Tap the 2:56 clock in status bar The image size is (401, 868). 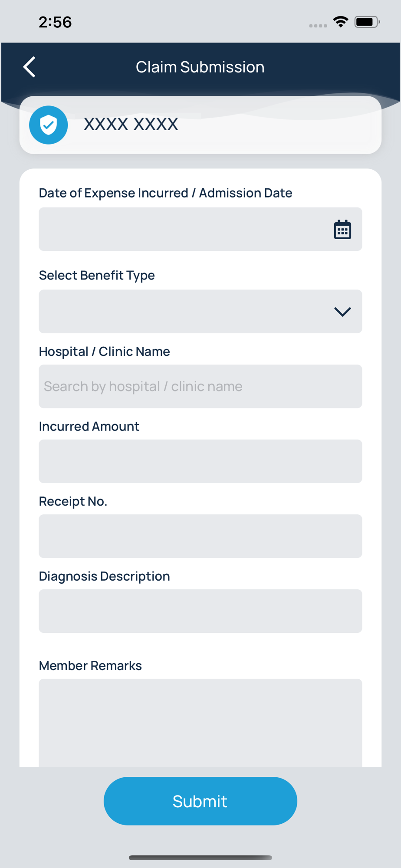[55, 22]
